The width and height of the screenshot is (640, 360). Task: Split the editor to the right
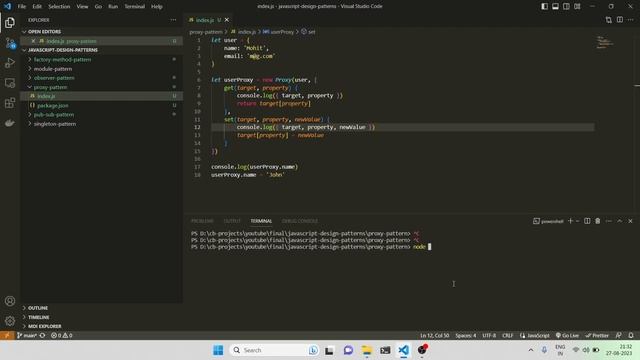pyautogui.click(x=620, y=20)
